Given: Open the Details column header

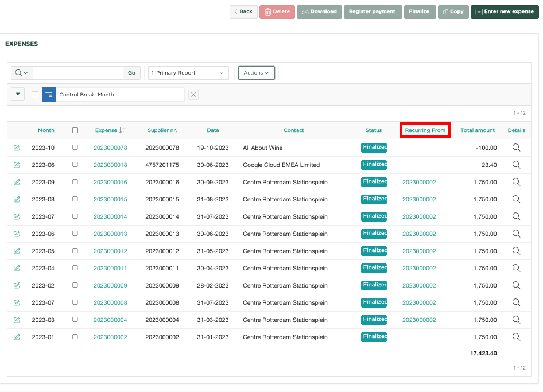Looking at the screenshot, I should click(517, 130).
